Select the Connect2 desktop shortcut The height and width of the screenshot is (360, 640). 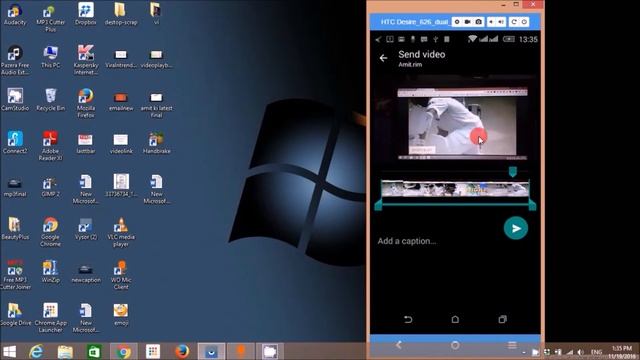click(15, 142)
